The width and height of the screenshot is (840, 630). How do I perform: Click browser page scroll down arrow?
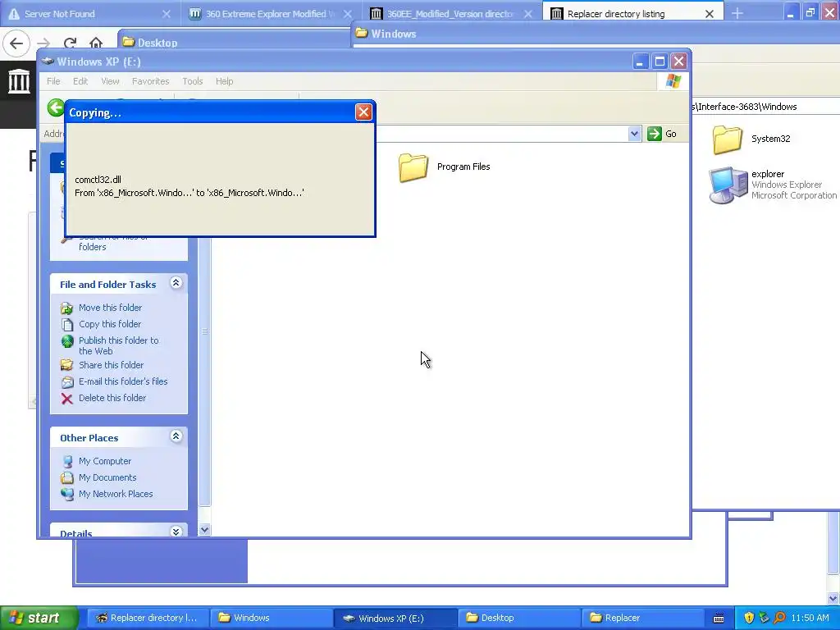point(833,598)
